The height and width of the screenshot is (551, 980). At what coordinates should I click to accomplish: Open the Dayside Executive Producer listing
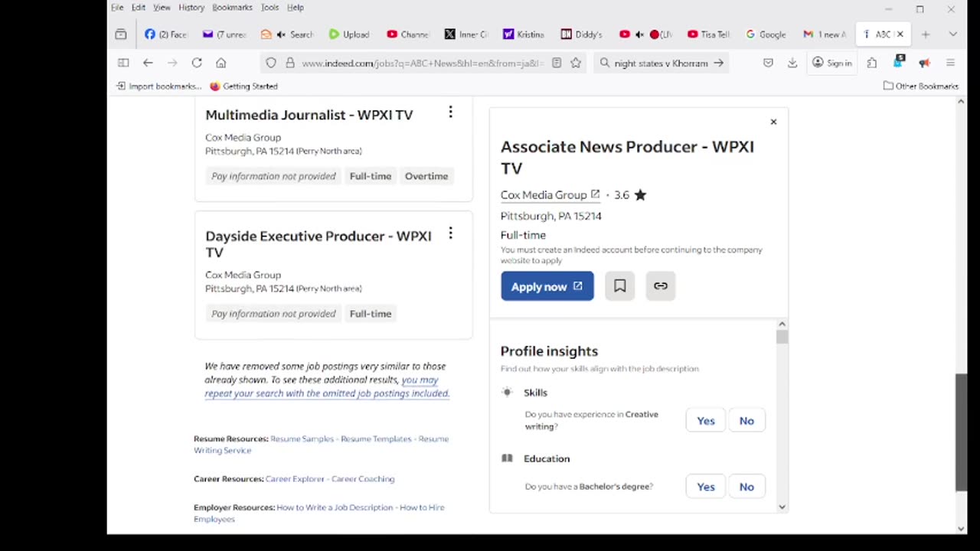pyautogui.click(x=318, y=244)
